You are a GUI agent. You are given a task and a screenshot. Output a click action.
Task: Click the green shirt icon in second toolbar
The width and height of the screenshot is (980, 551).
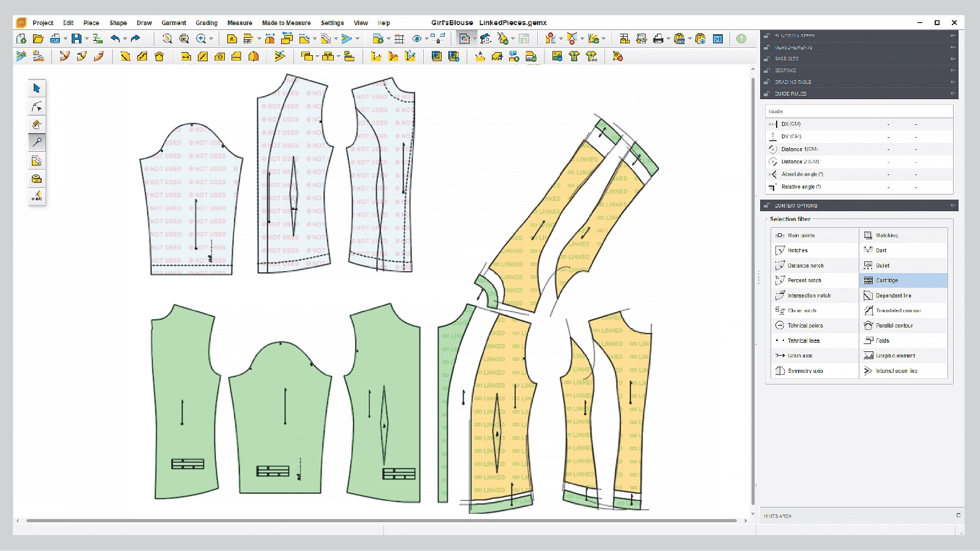pos(574,56)
